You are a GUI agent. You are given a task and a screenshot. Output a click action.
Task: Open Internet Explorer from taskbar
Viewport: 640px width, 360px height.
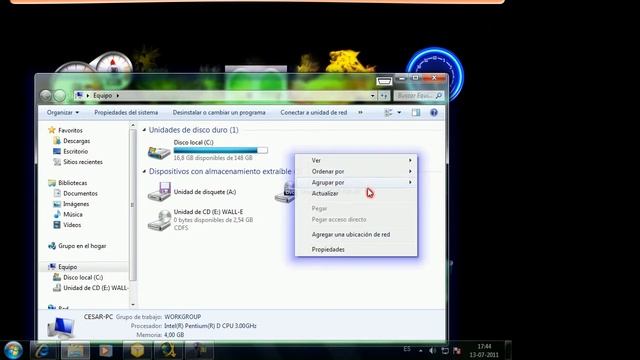43,350
